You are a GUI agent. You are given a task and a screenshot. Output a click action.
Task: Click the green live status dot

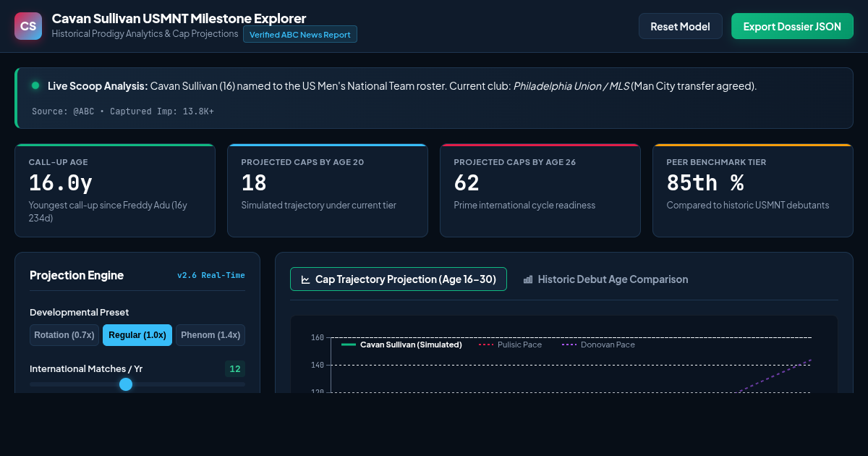[x=35, y=85]
